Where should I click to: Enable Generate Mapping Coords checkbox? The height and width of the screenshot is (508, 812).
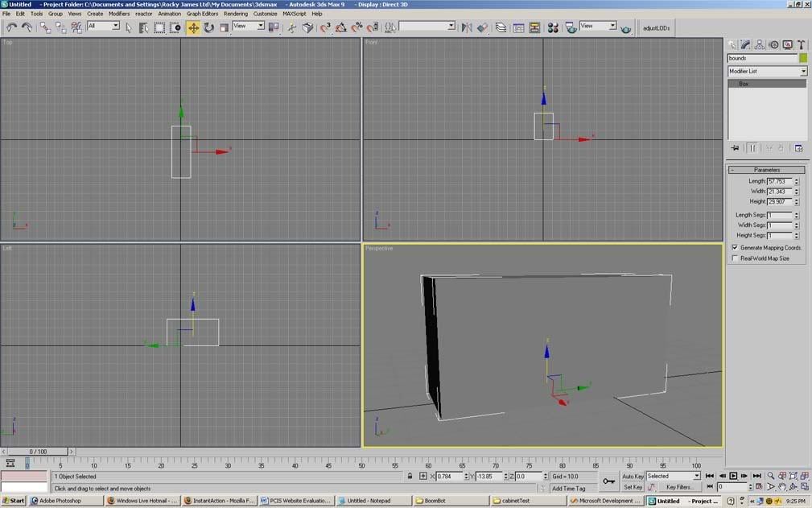pyautogui.click(x=735, y=248)
